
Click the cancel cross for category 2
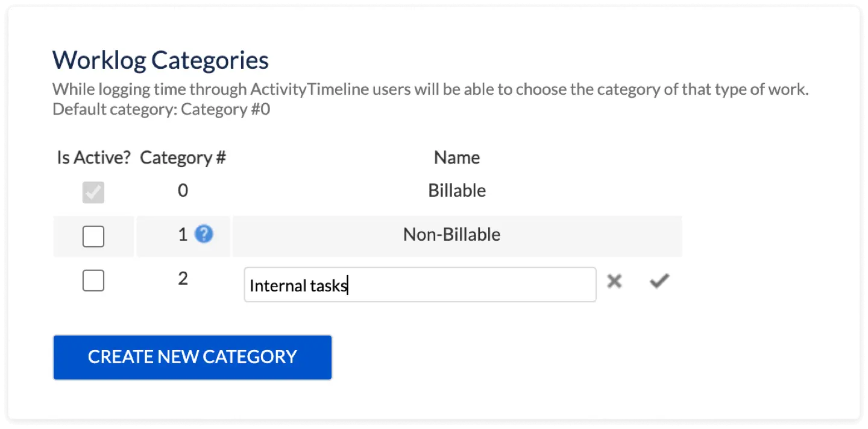(614, 281)
